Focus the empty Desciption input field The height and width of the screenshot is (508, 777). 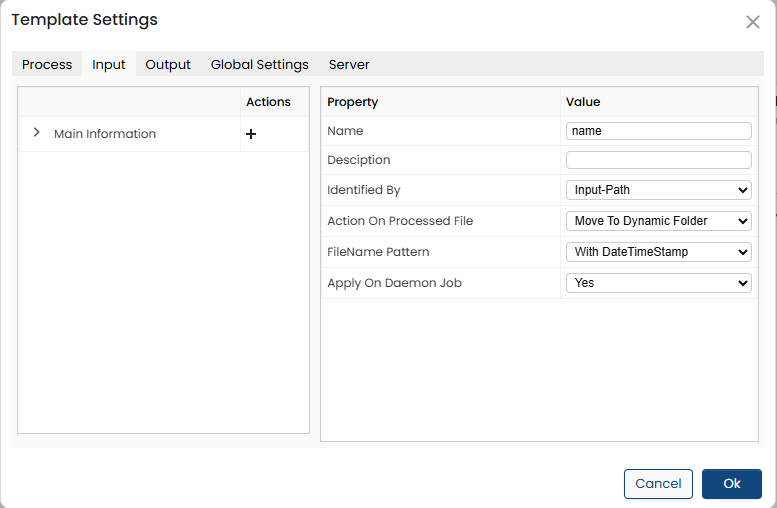(658, 160)
